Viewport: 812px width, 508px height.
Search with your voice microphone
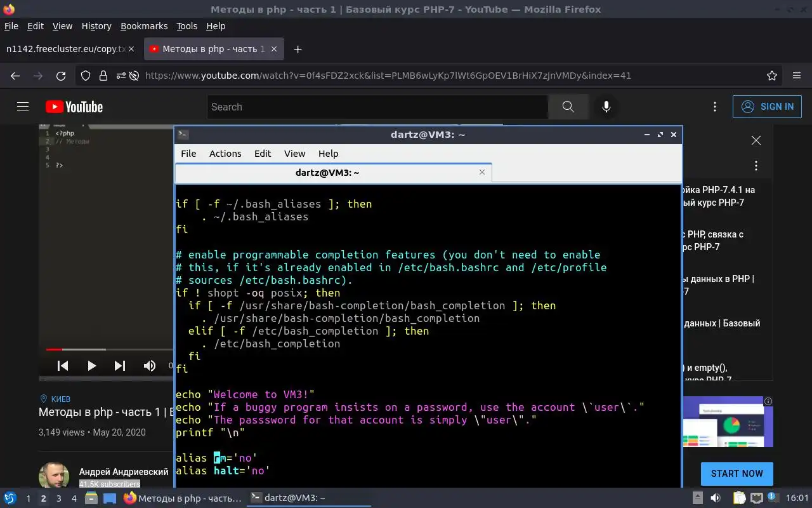coord(606,107)
